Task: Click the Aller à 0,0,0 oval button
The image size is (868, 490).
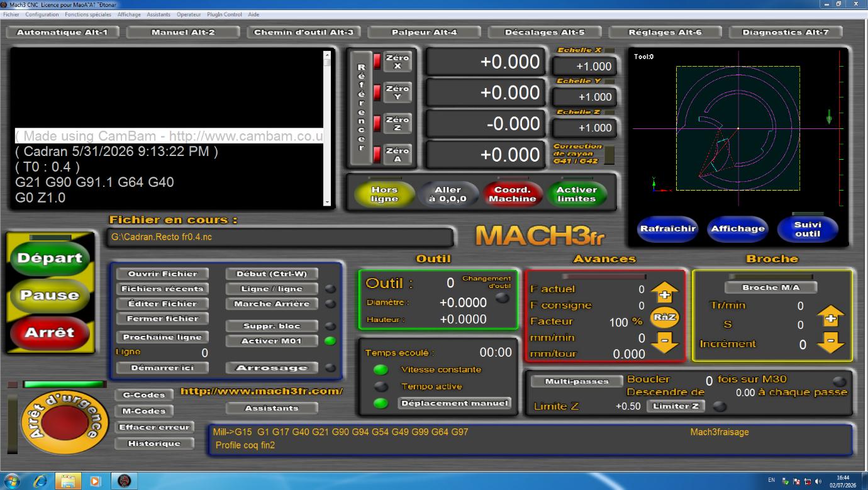Action: tap(448, 194)
